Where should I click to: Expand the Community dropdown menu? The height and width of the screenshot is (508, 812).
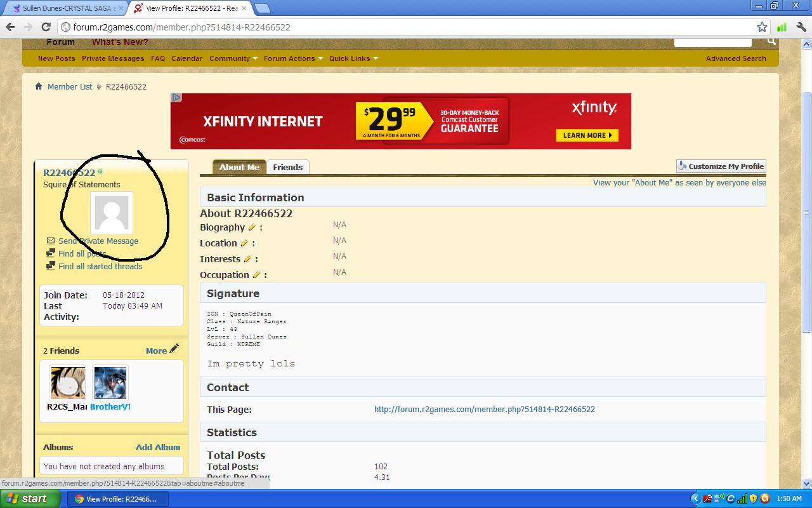tap(233, 58)
